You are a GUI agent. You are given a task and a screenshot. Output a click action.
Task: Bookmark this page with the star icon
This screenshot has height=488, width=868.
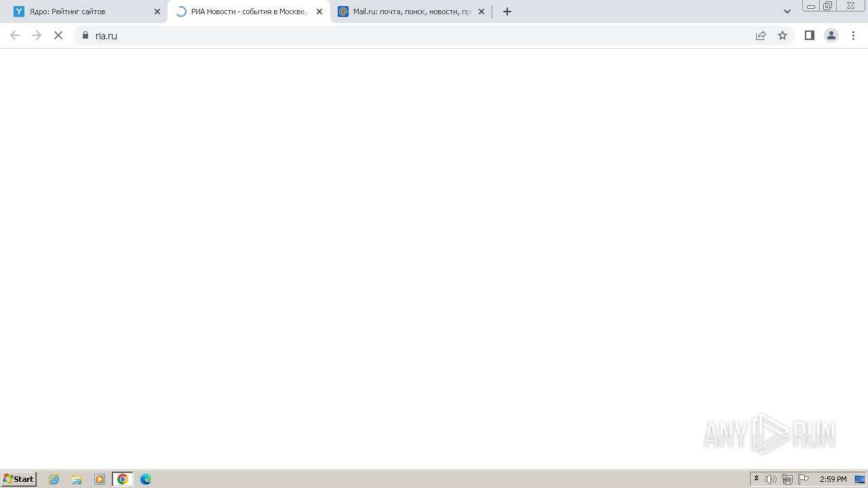[x=783, y=35]
